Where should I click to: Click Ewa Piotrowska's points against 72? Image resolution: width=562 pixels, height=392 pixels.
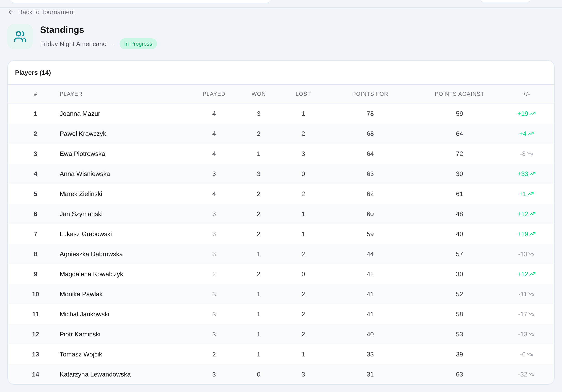tap(459, 154)
